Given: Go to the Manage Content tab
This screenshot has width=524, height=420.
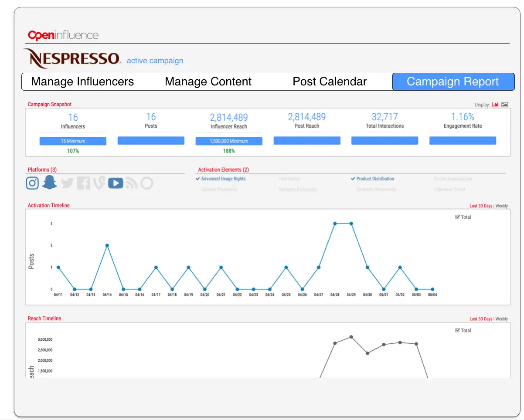Looking at the screenshot, I should point(208,81).
